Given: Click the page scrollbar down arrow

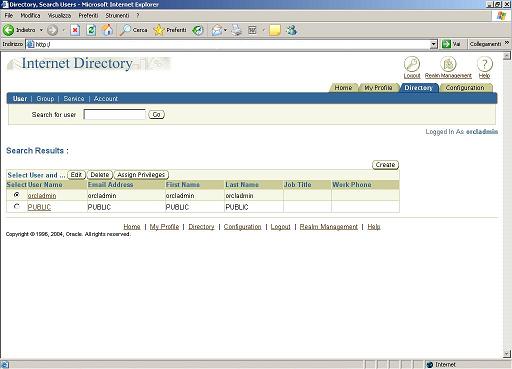Looking at the screenshot, I should click(x=507, y=354).
